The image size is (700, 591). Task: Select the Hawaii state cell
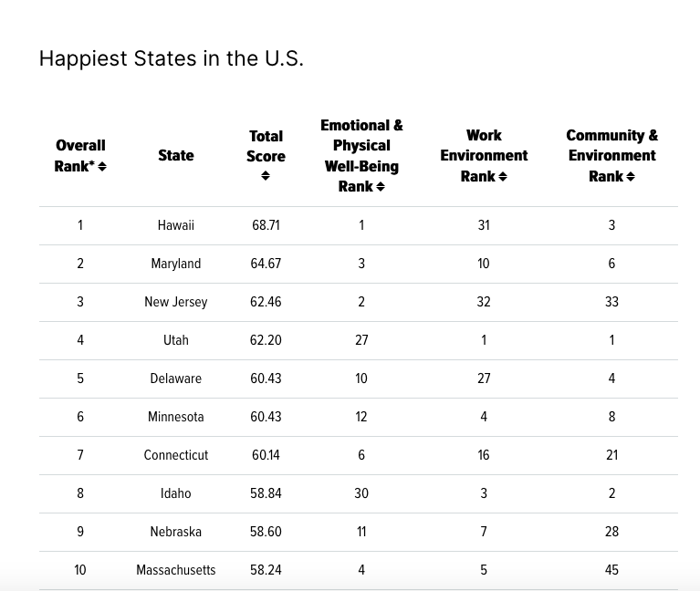click(176, 225)
